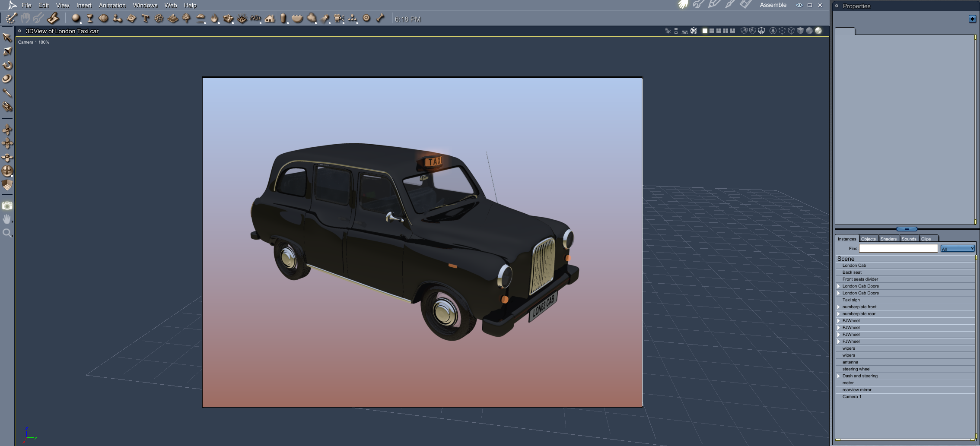The width and height of the screenshot is (980, 446).
Task: Toggle the eye visibility icon beside Assemble
Action: click(799, 5)
